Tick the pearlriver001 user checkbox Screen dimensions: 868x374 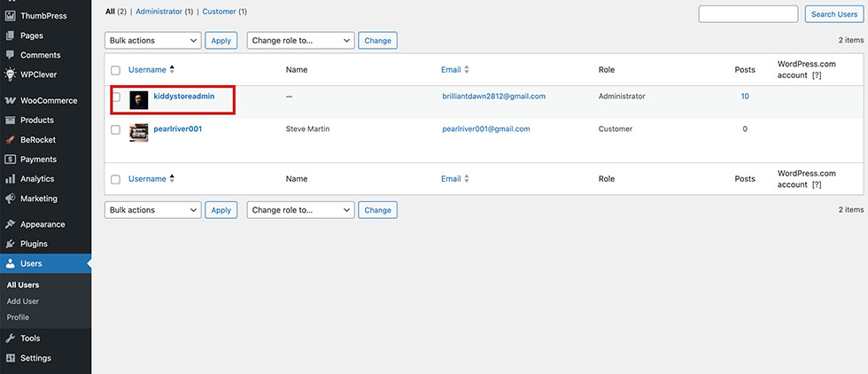(116, 129)
